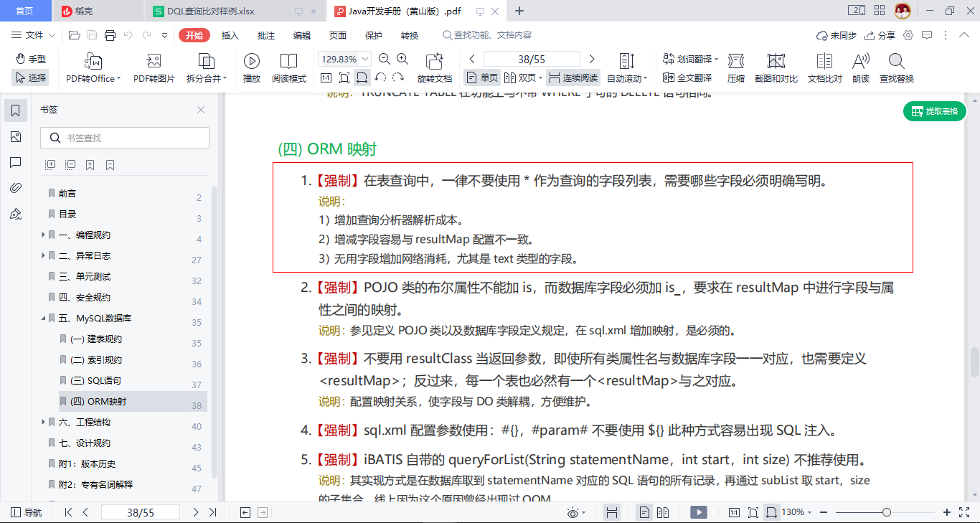Open the 旋转文档 rotate tool
This screenshot has width=980, height=523.
[434, 68]
